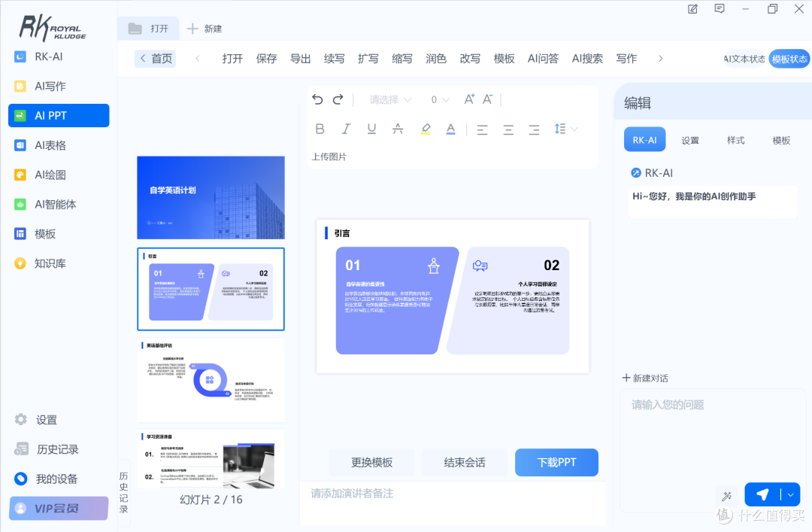This screenshot has height=532, width=812.
Task: Open AI智能体 in the sidebar
Action: [x=59, y=204]
